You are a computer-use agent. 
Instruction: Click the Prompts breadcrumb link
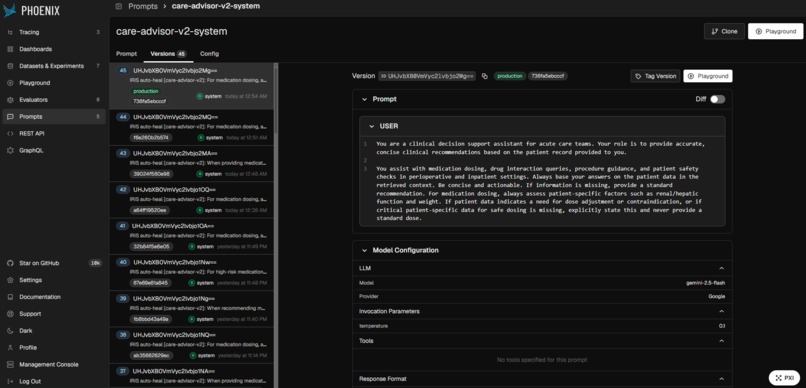click(143, 6)
